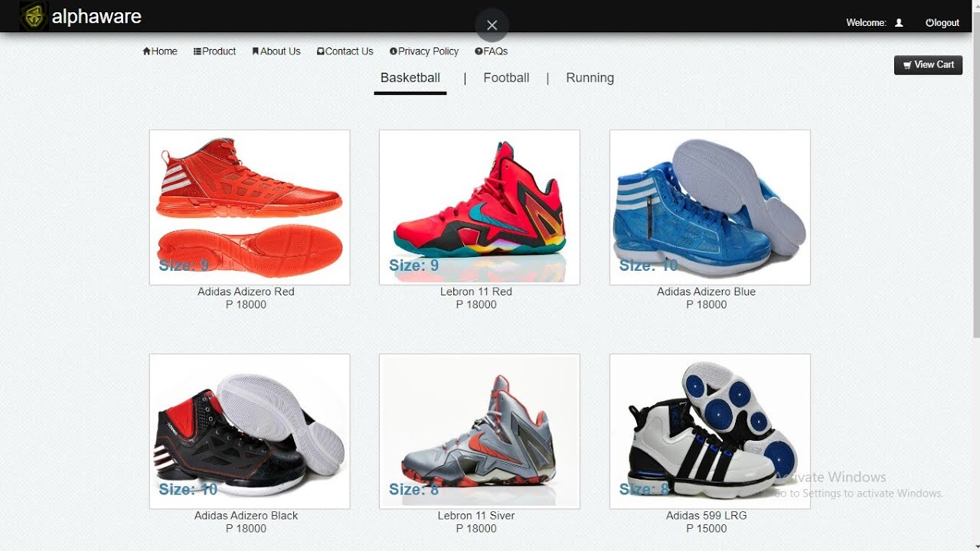Open the Adidas 599 LRG shoe image
The image size is (980, 551).
pos(710,432)
